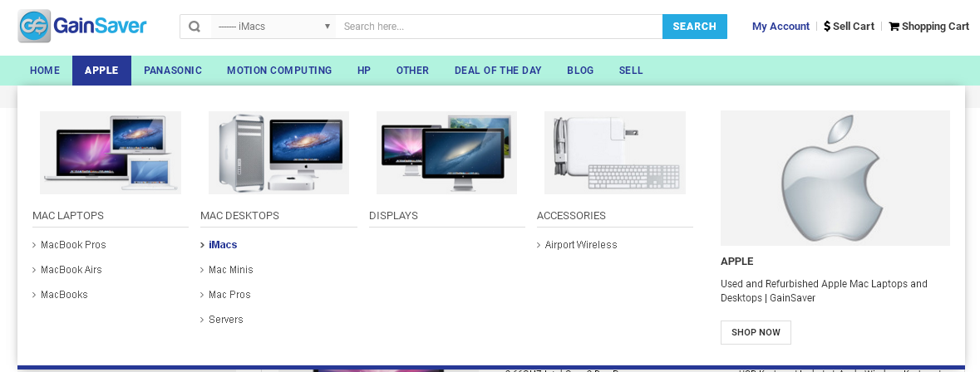Open Servers link

(x=225, y=320)
